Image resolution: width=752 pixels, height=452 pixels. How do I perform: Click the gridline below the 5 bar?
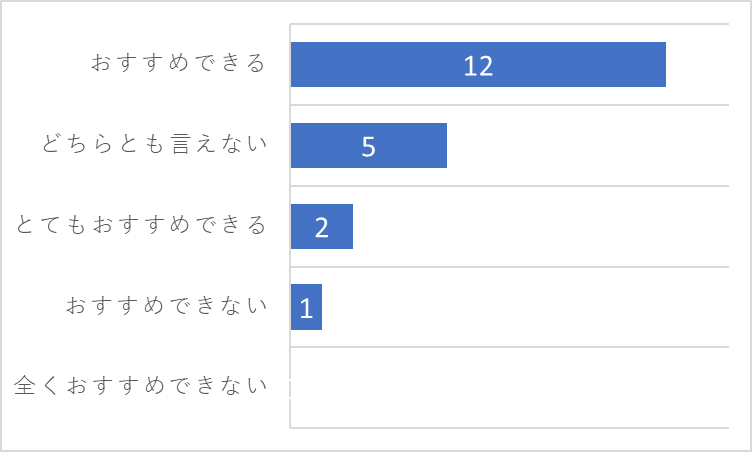coord(509,186)
